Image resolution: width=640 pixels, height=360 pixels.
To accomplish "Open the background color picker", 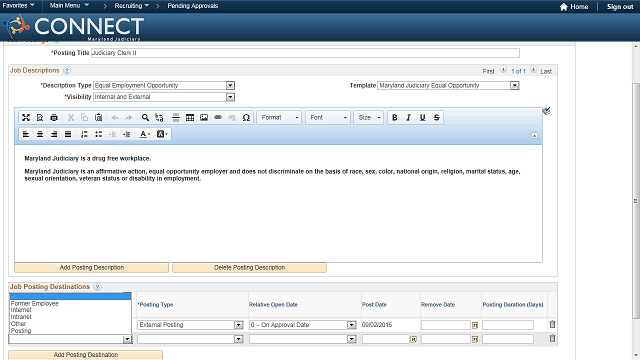I will tap(162, 134).
